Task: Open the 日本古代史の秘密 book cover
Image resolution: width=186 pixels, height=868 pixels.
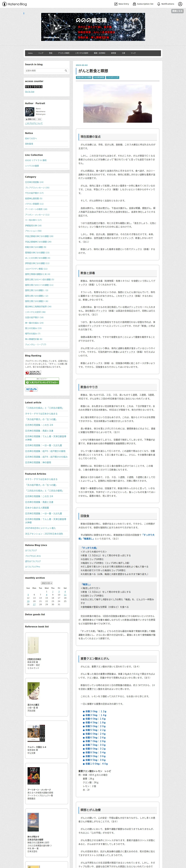Action: pos(33,822)
